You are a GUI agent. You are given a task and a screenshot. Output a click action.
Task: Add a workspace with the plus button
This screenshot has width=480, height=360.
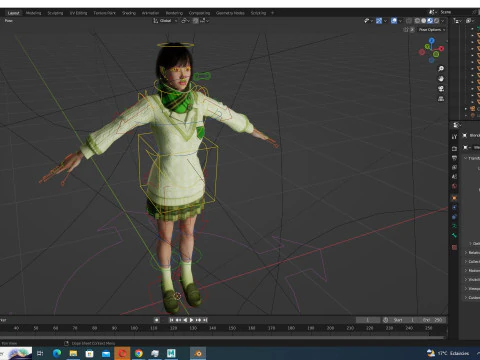point(272,13)
